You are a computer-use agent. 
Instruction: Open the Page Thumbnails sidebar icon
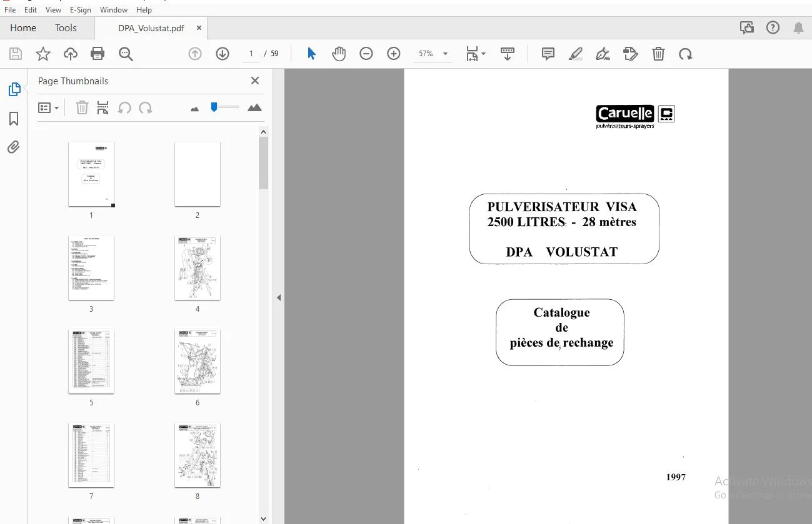[x=14, y=89]
